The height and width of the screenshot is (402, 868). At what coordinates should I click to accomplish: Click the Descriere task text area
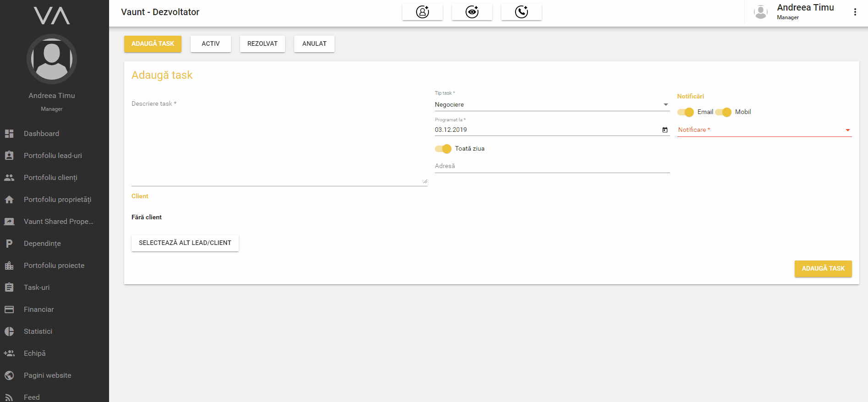tap(279, 142)
